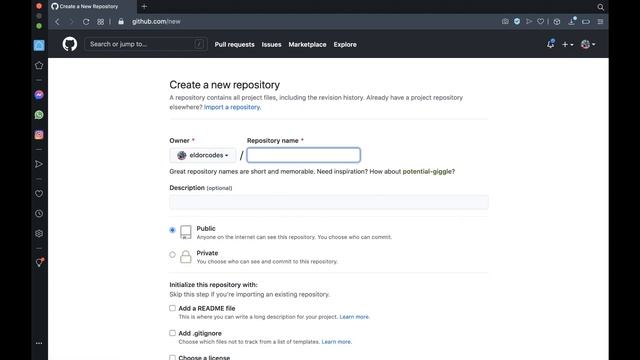The width and height of the screenshot is (640, 360).
Task: Open Learn more link for .gitignore
Action: pyautogui.click(x=336, y=342)
